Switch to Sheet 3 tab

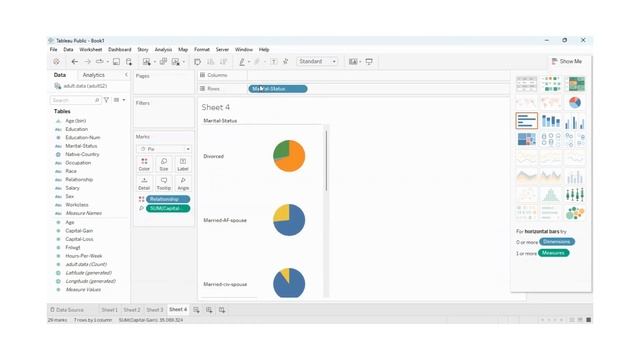(155, 310)
